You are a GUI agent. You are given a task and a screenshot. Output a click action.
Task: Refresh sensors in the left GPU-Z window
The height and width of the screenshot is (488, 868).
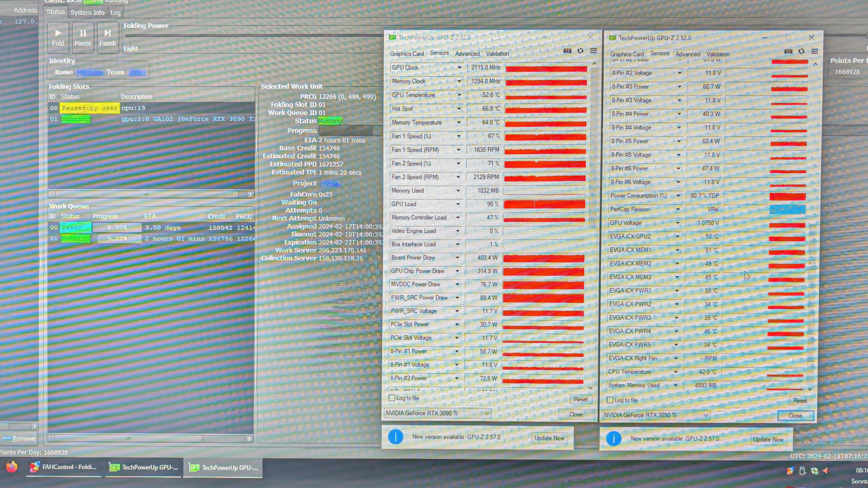580,51
